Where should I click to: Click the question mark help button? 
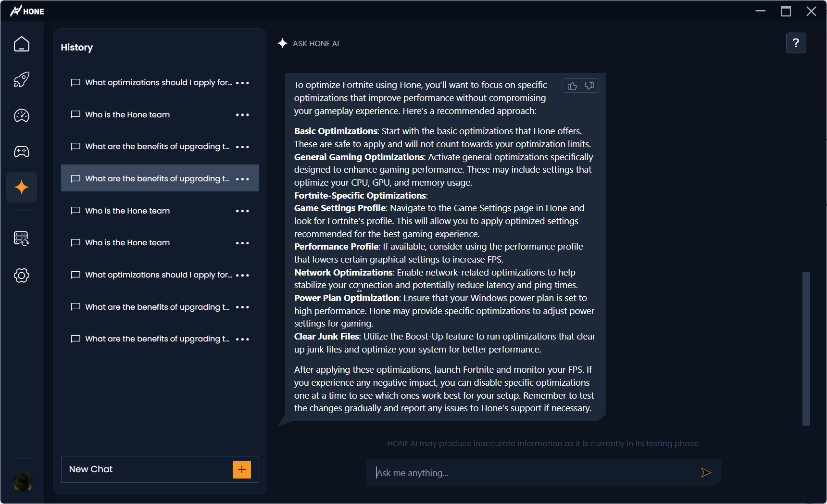click(796, 43)
